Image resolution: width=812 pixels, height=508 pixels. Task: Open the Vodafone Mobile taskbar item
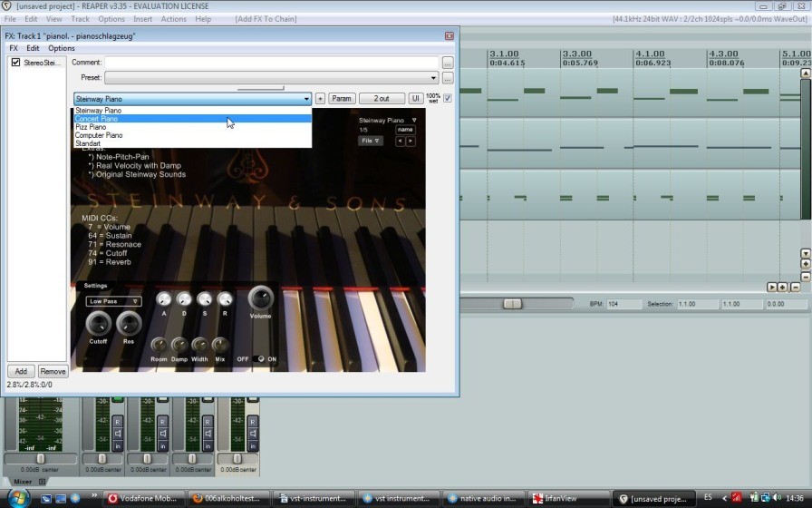pyautogui.click(x=143, y=499)
